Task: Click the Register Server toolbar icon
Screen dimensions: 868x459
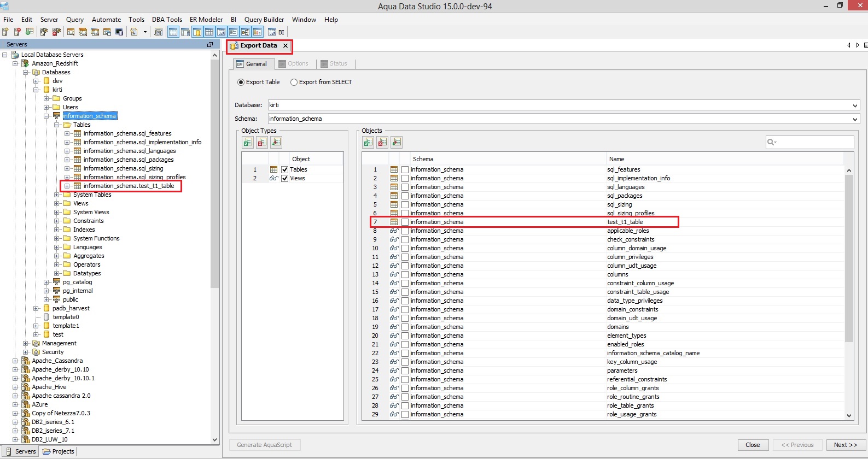Action: [5, 32]
